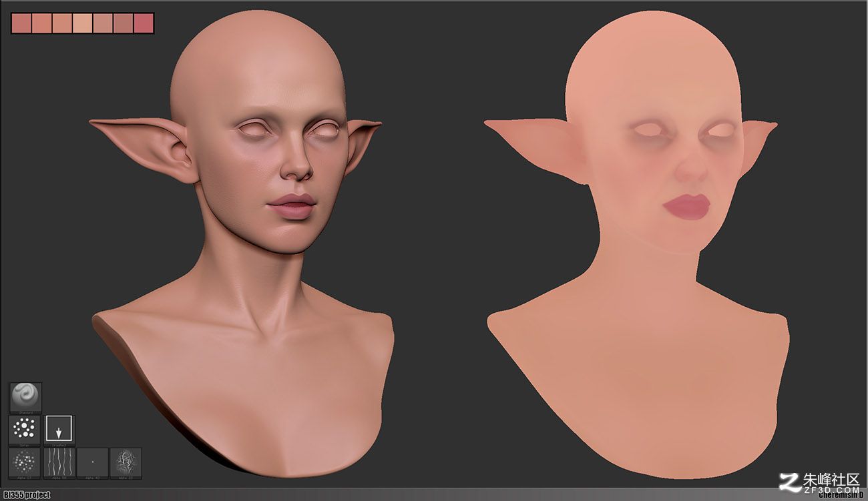Choose the fifth swatch in the skin palette
Viewport: 868px width, 501px height.
point(103,23)
